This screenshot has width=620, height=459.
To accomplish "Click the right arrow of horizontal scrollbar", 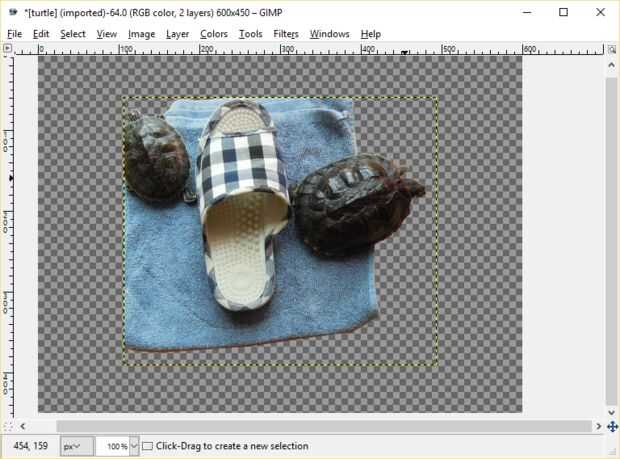I will [599, 426].
